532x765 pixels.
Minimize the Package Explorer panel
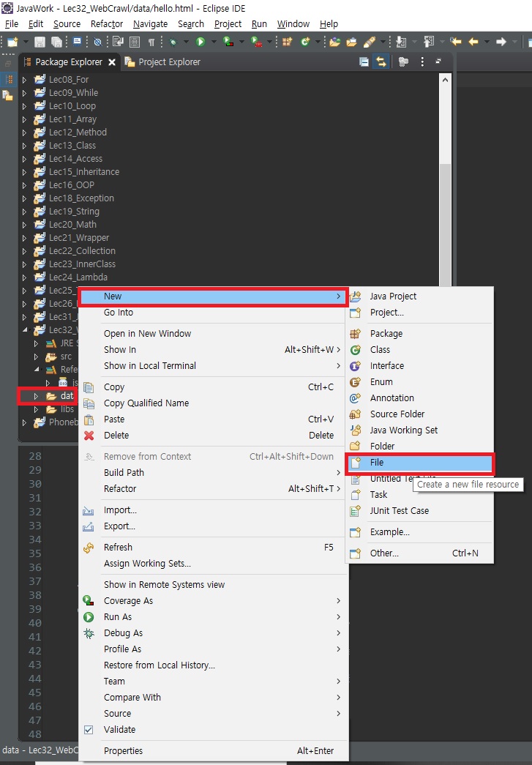438,61
